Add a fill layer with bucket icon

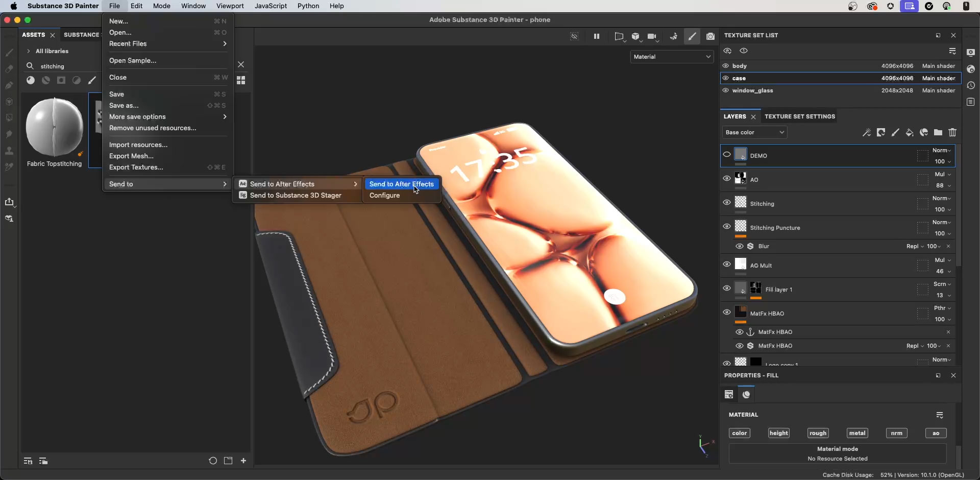[x=910, y=133]
